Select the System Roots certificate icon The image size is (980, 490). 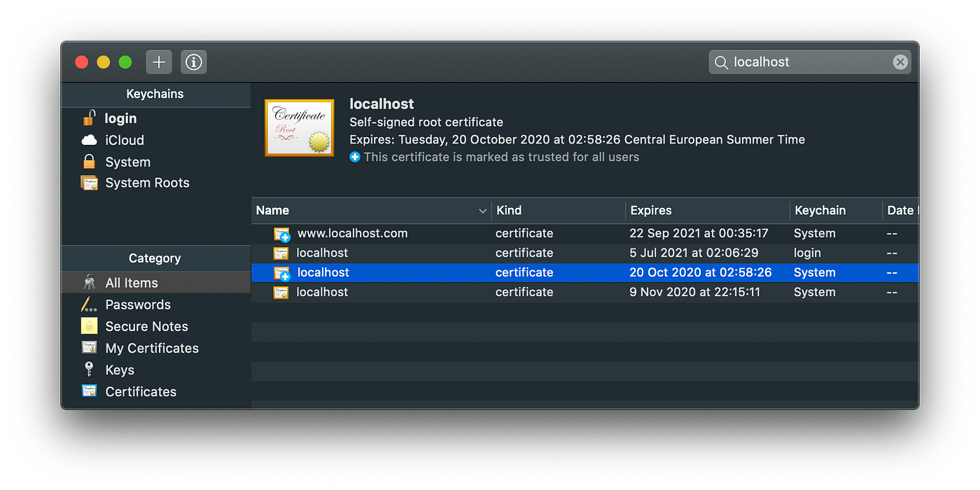tap(89, 183)
